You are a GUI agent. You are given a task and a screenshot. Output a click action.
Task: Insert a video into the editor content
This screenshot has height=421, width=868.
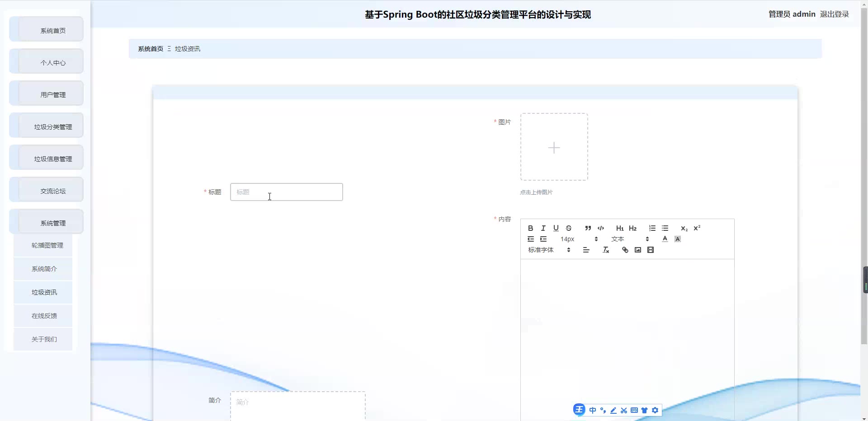(651, 250)
